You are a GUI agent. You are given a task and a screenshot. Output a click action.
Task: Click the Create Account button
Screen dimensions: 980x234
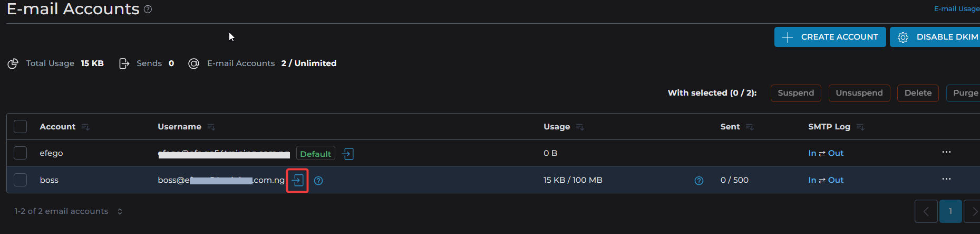tap(830, 37)
